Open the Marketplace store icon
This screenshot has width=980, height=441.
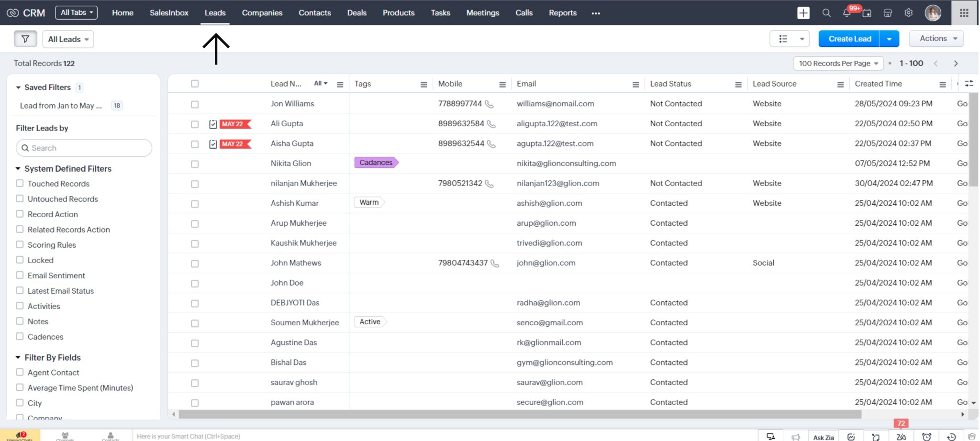click(888, 13)
